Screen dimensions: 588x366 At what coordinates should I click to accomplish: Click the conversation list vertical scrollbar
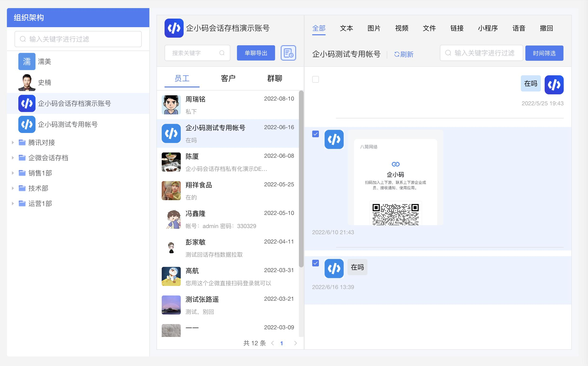pos(301,179)
